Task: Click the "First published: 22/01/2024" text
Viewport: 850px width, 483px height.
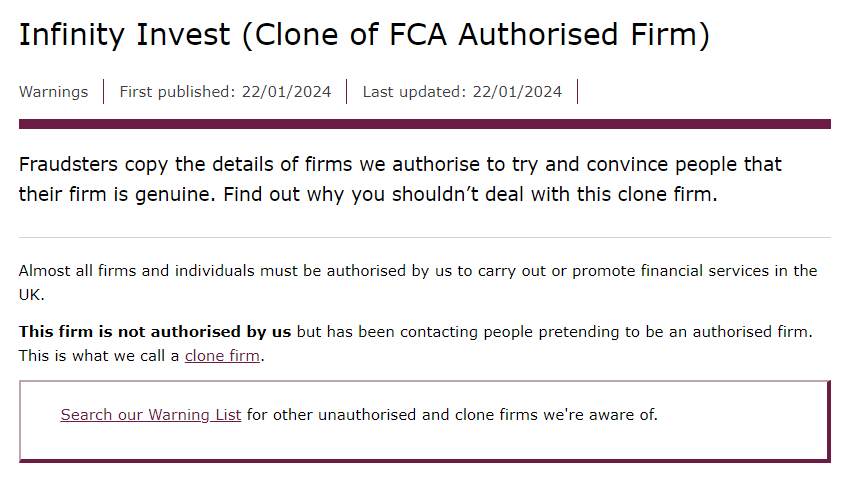Action: 225,92
